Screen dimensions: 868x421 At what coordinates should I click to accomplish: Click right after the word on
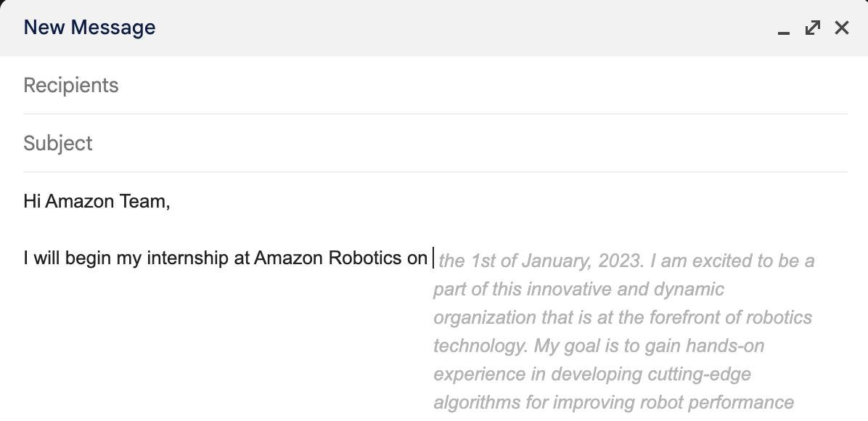428,258
